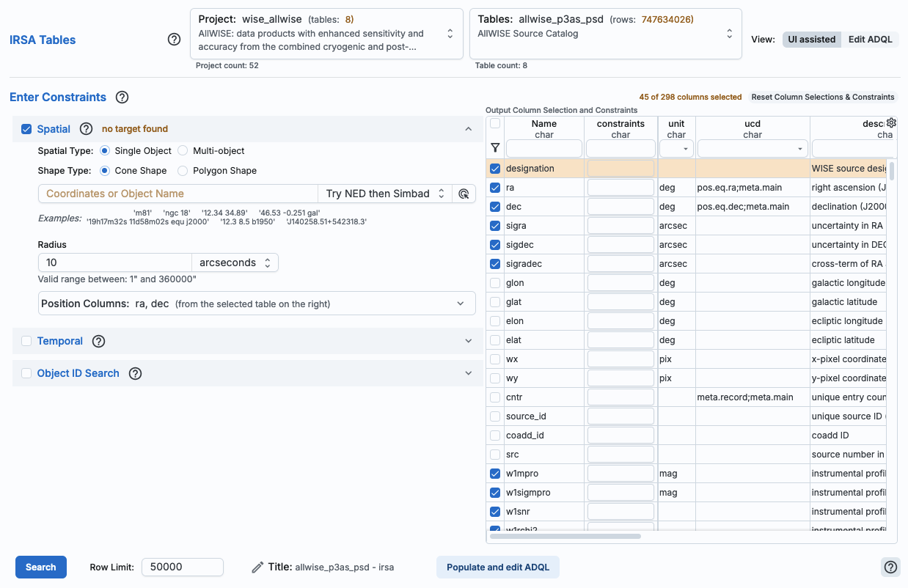This screenshot has width=908, height=588.
Task: Expand the Position Columns section
Action: [257, 304]
